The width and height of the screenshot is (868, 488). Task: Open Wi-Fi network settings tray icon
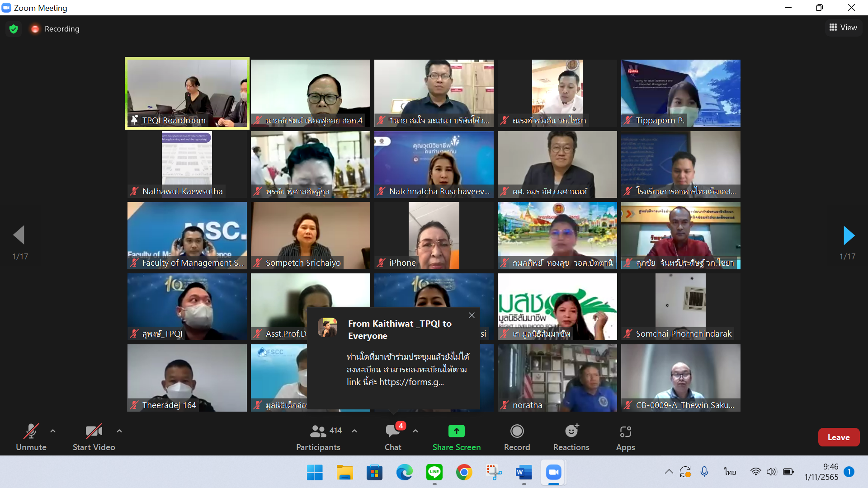[755, 472]
